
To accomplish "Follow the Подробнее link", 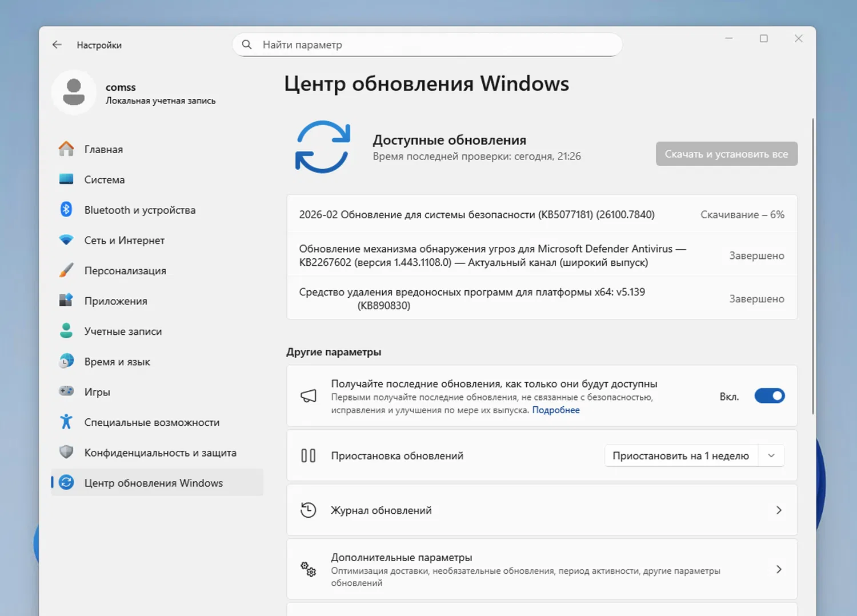I will click(x=556, y=410).
